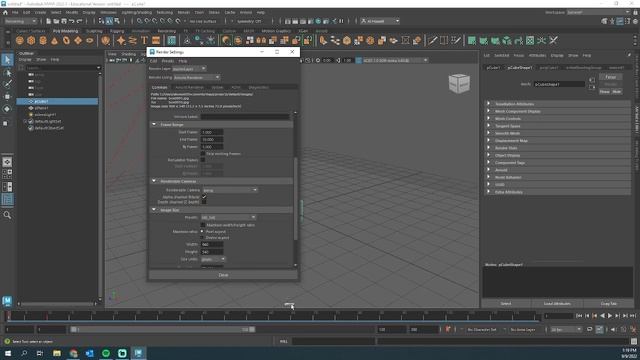This screenshot has width=640, height=360.
Task: Select the Lasso tool in toolbox
Action: [x=7, y=73]
